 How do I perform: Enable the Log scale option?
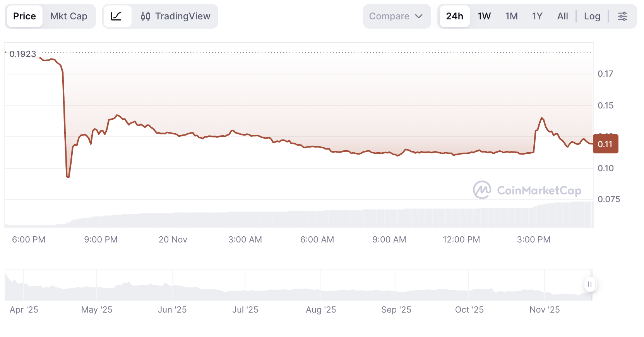pyautogui.click(x=592, y=16)
